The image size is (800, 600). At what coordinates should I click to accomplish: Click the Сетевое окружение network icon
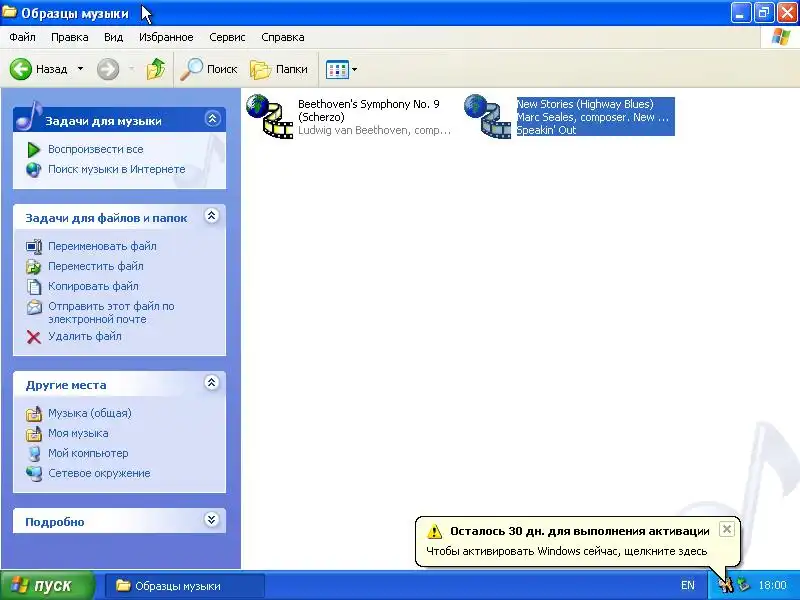coord(34,473)
